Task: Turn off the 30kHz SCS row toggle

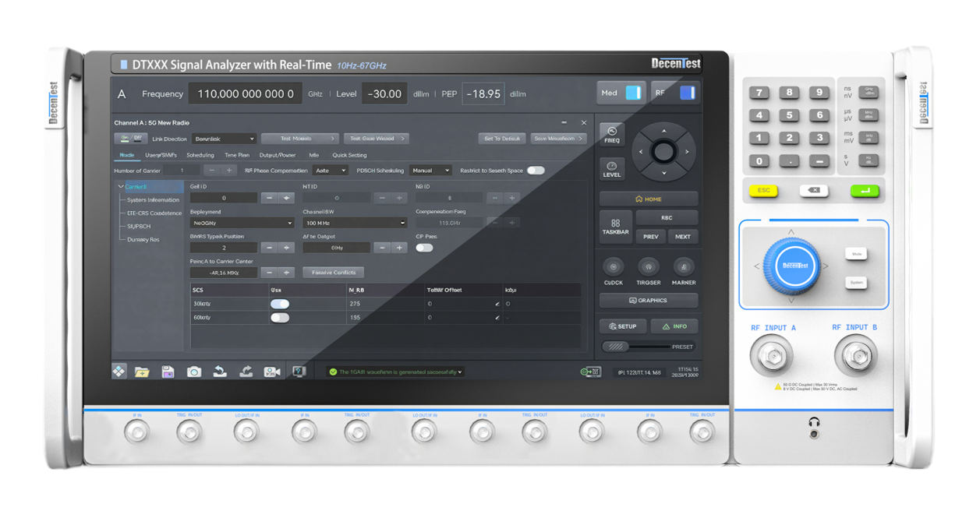Action: [x=280, y=304]
